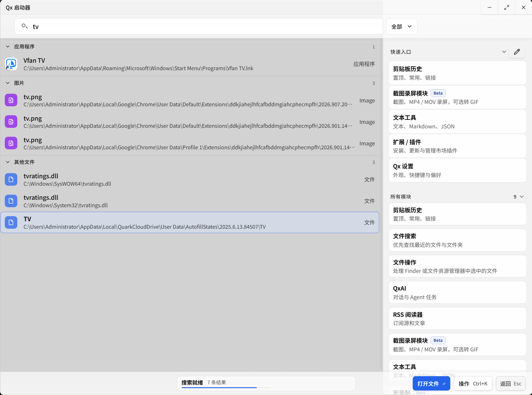Image resolution: width=532 pixels, height=395 pixels.
Task: Click the 打开文件 button
Action: (431, 384)
